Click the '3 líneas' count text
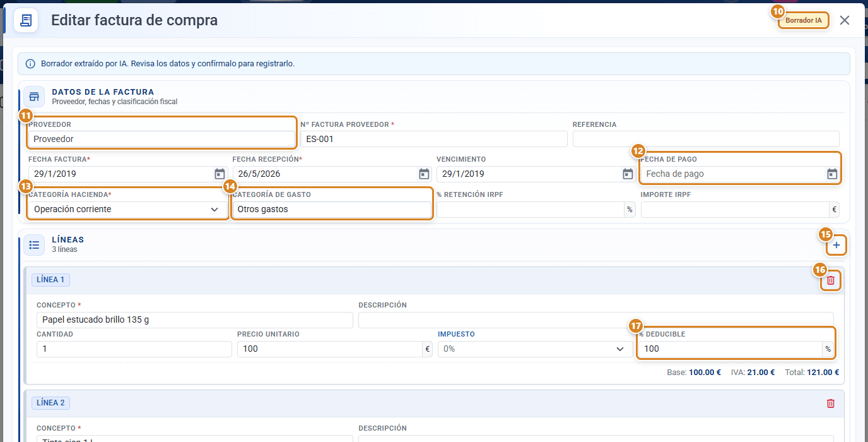 point(64,249)
